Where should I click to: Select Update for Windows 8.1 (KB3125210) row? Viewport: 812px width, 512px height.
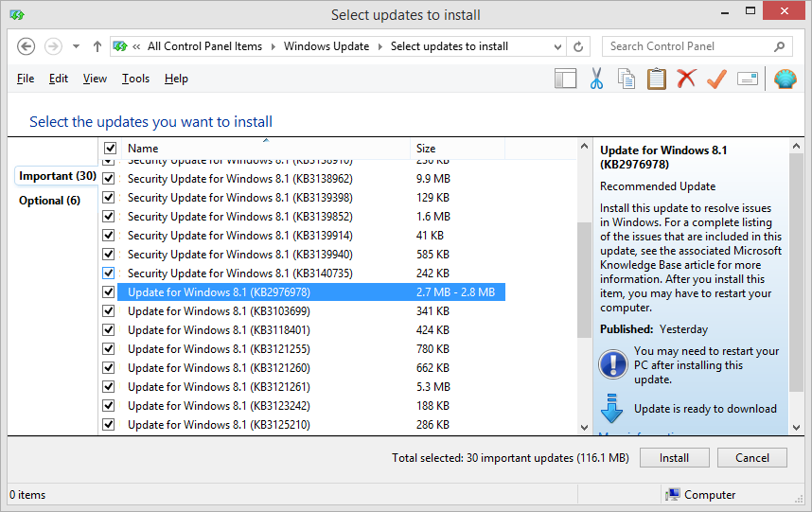pyautogui.click(x=311, y=425)
